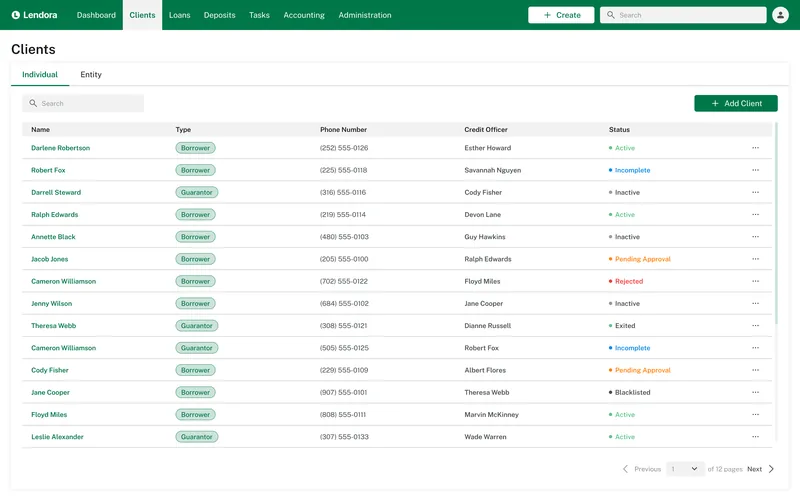The height and width of the screenshot is (500, 800).
Task: Click the Exited status text
Action: (x=625, y=326)
